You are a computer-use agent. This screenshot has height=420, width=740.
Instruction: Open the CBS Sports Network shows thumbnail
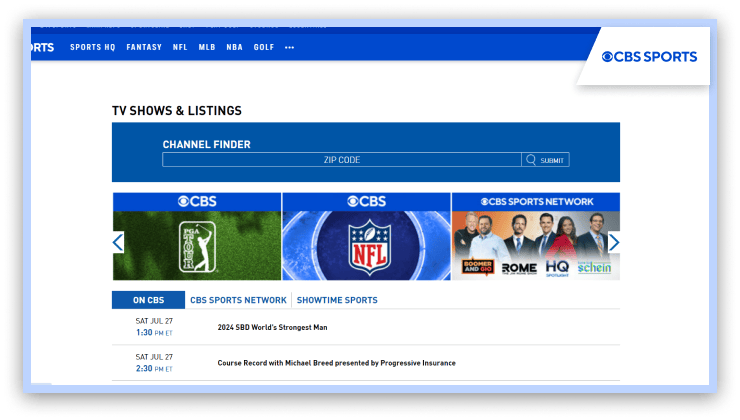coord(536,236)
